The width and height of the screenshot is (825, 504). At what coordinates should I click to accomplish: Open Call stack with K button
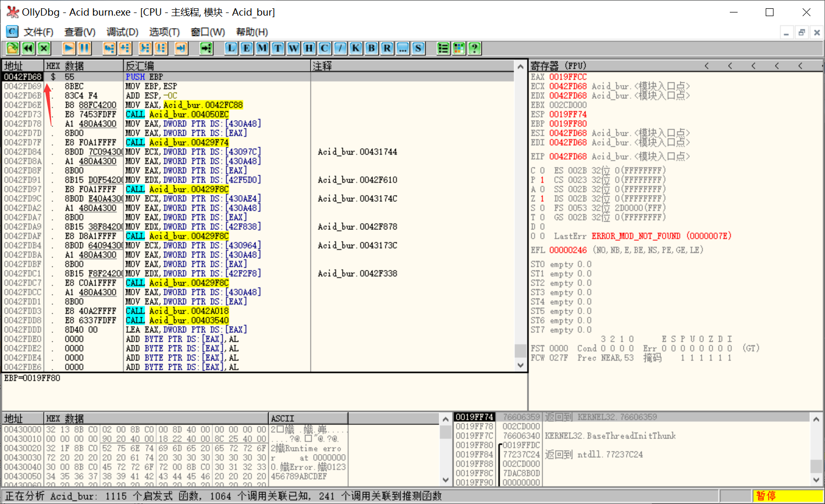(x=356, y=48)
